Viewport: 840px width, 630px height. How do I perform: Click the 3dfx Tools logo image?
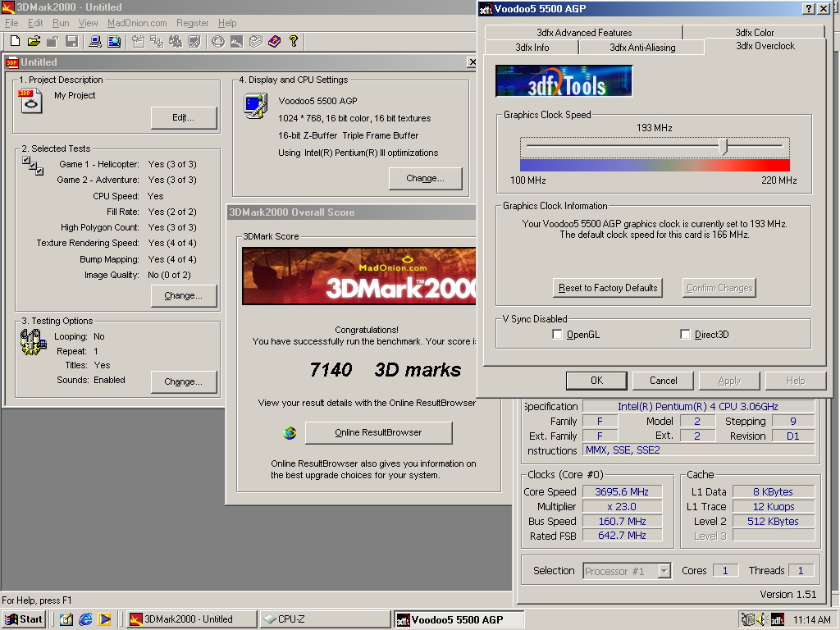point(564,81)
